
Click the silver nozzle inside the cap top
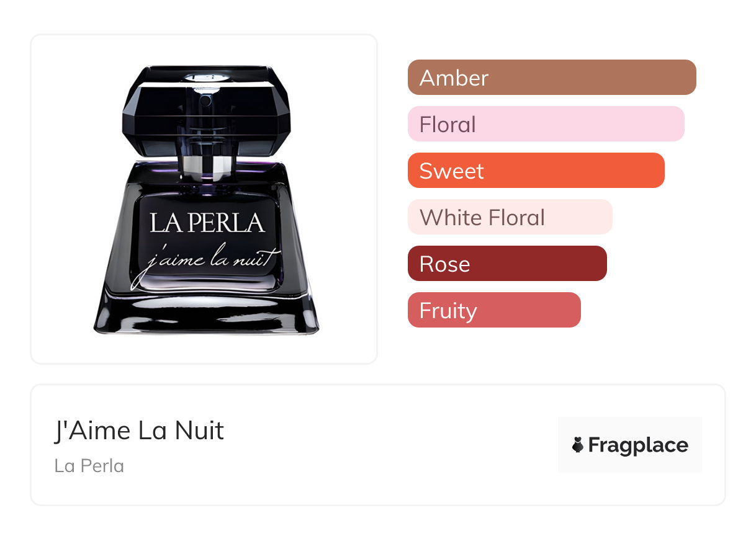(x=206, y=79)
